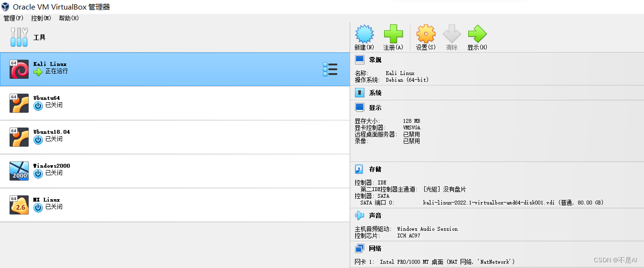Open the 系统 section header link
Image resolution: width=644 pixels, height=268 pixels.
375,93
